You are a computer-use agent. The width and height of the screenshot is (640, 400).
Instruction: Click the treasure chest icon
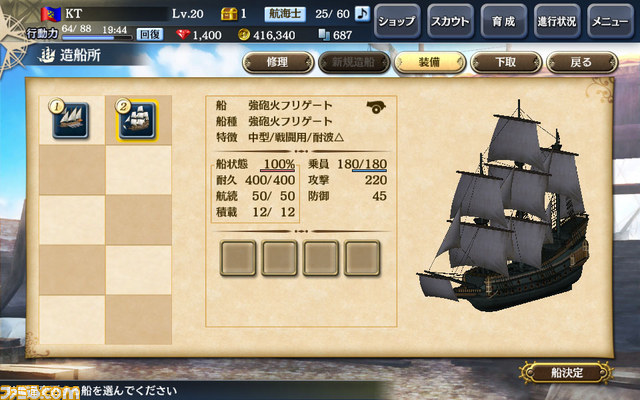click(229, 14)
